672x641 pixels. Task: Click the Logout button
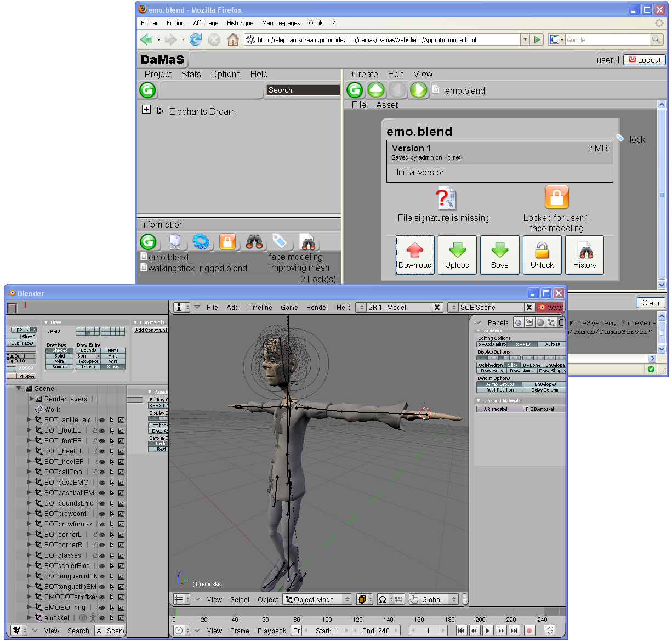click(645, 60)
